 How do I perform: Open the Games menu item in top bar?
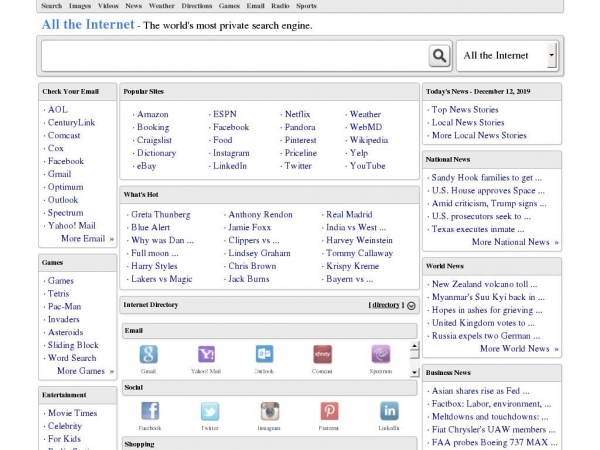229,6
